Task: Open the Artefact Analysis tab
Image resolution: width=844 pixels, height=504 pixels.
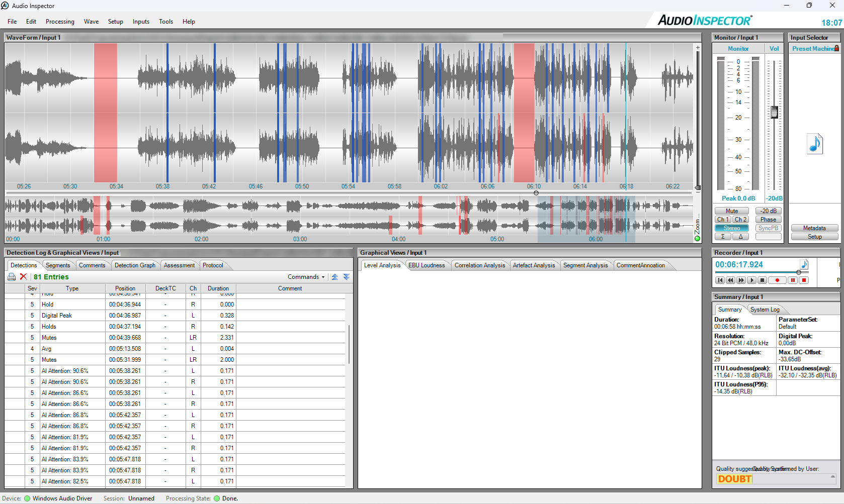Action: pyautogui.click(x=534, y=265)
